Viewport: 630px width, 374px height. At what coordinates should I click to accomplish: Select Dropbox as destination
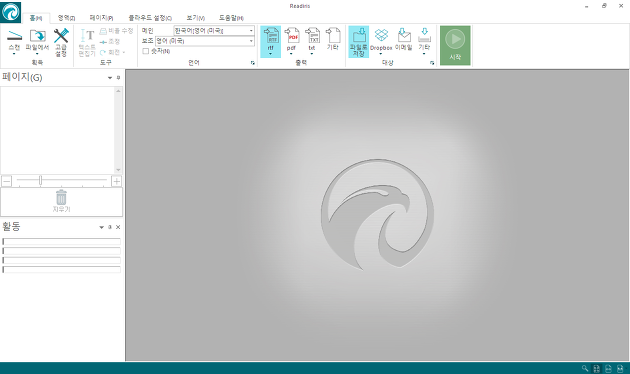[x=381, y=35]
